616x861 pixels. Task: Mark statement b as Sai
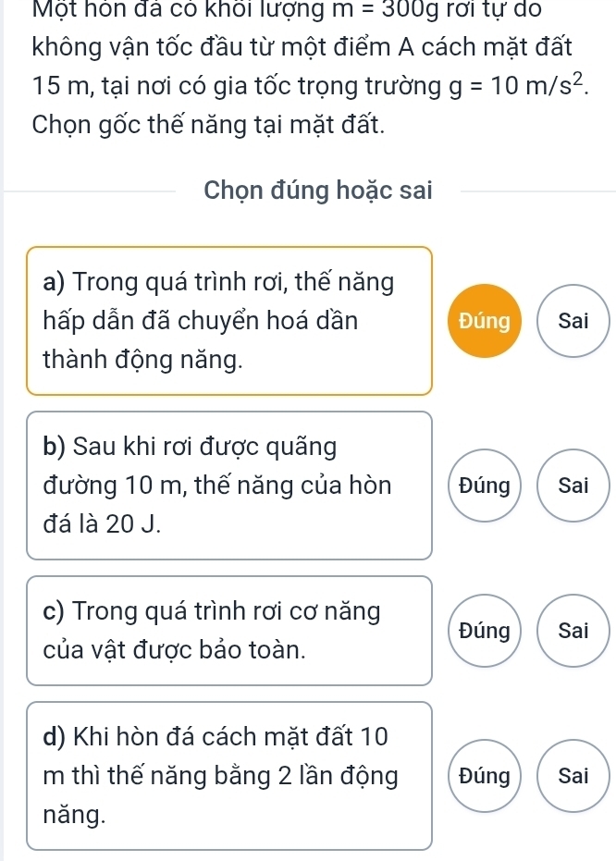pyautogui.click(x=573, y=486)
